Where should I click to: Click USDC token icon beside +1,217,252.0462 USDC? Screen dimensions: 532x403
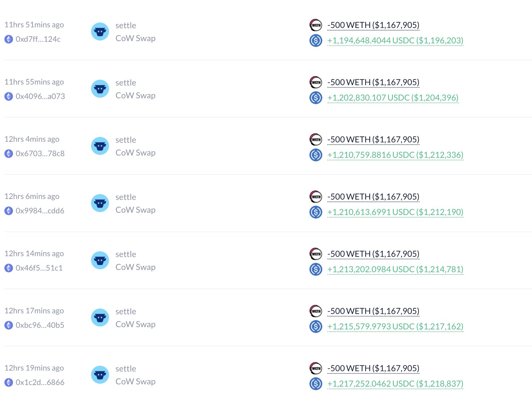tap(316, 384)
